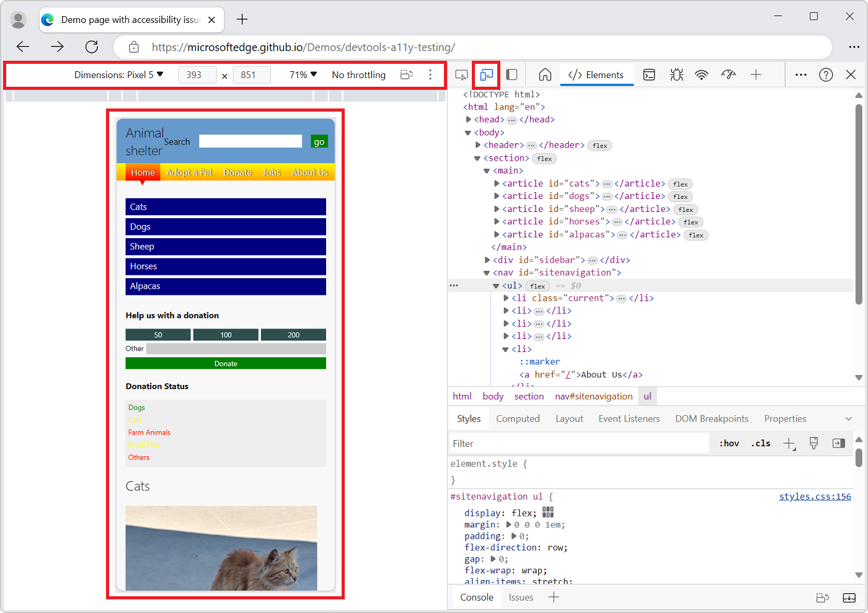Toggle device emulation mode
The width and height of the screenshot is (868, 613).
(485, 74)
